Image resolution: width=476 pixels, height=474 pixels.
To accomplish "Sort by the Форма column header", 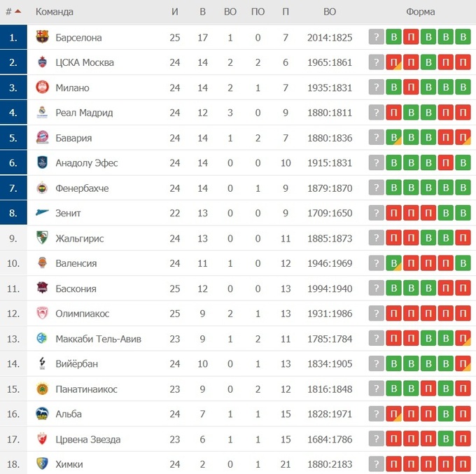I will pos(420,11).
